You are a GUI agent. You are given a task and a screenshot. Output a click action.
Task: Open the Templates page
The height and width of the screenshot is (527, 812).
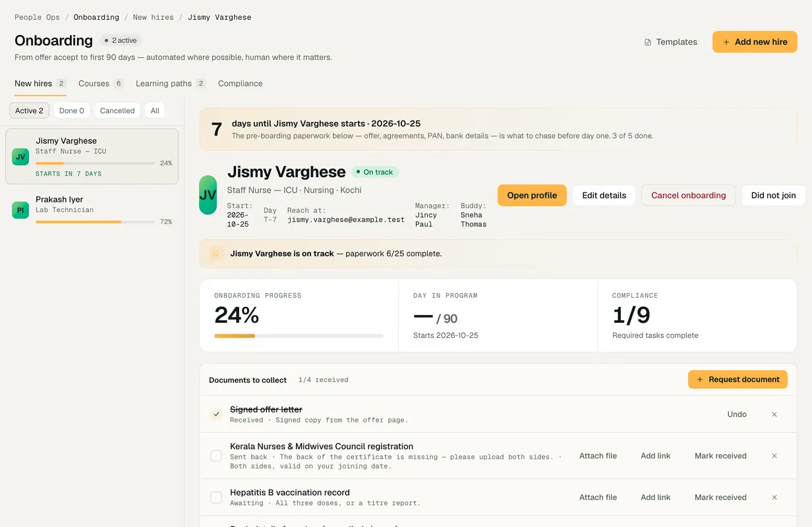(671, 42)
